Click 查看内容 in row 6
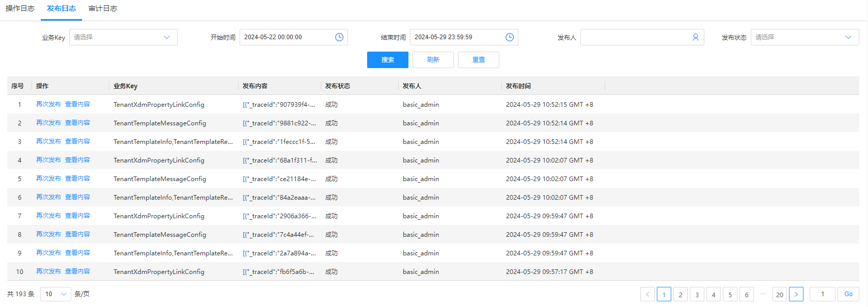 point(77,197)
